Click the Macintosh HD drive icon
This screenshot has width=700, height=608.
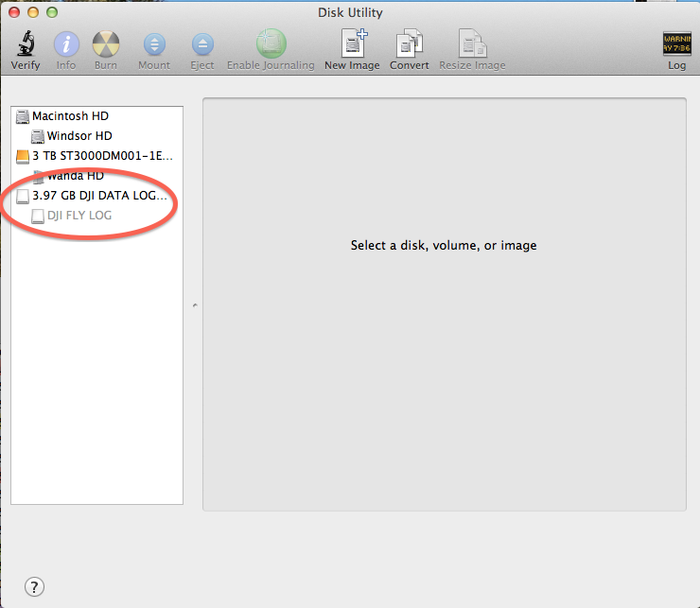tap(23, 116)
